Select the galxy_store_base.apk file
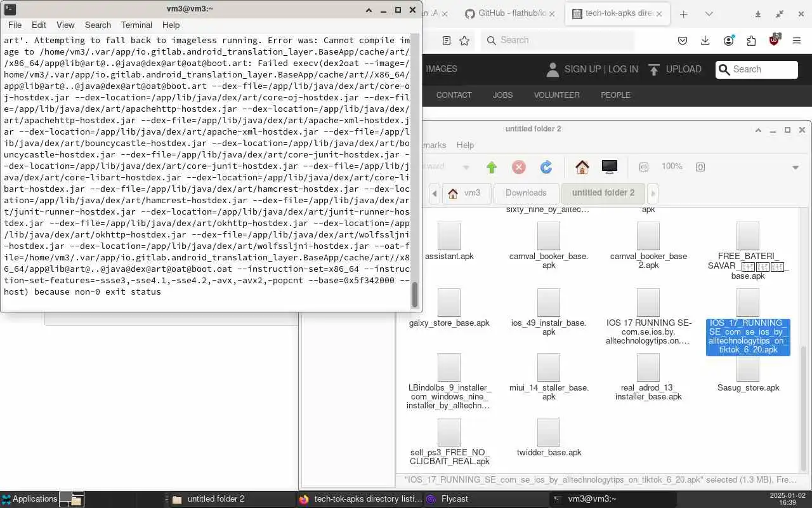This screenshot has width=812, height=508. 449,308
